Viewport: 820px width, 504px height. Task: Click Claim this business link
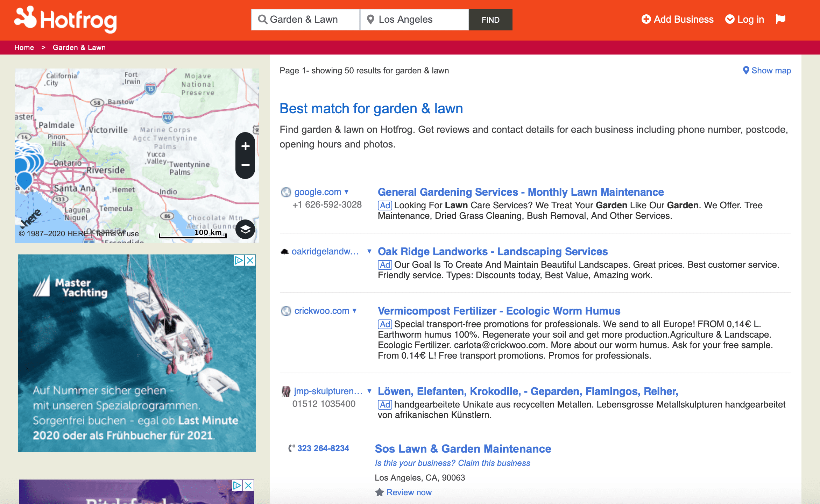click(494, 463)
